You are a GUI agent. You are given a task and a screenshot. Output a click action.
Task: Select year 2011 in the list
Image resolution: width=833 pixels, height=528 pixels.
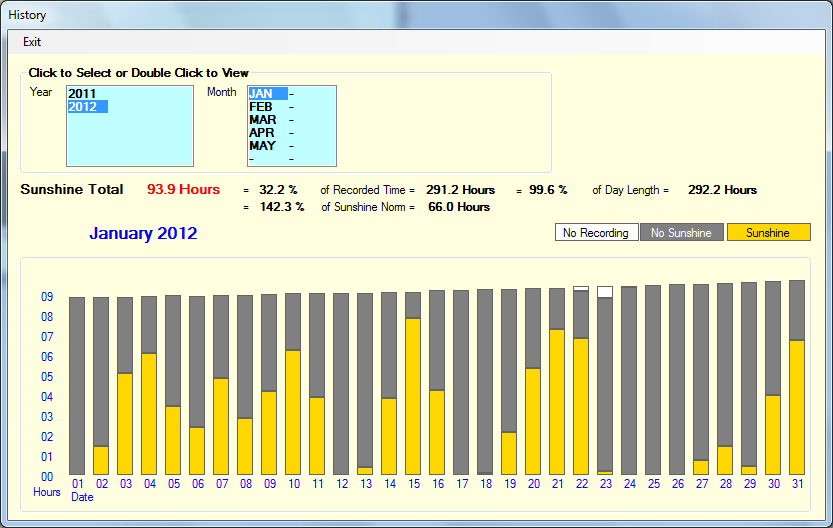click(82, 93)
